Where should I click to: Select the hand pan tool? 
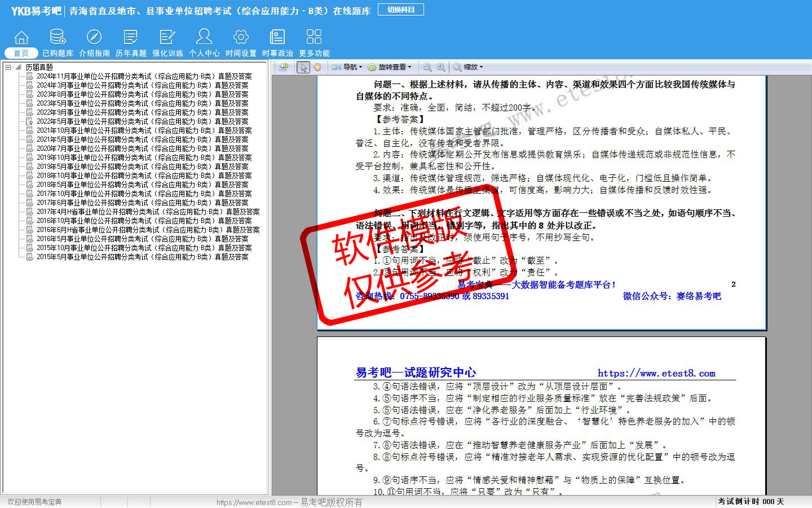click(317, 67)
